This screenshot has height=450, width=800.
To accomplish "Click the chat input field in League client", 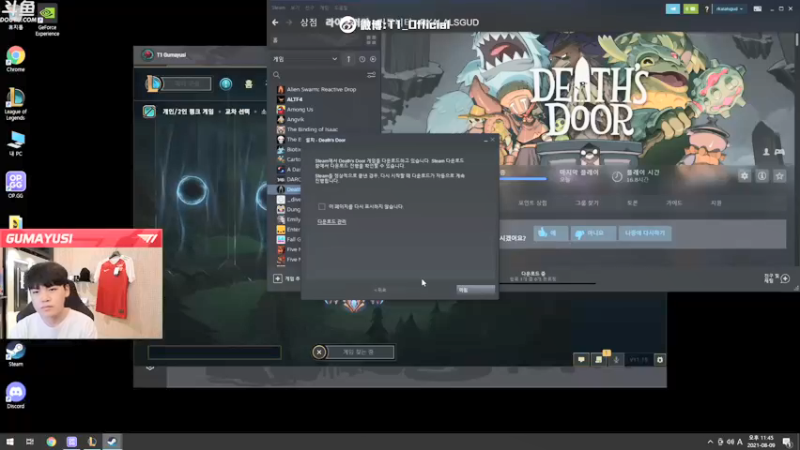I will 214,352.
